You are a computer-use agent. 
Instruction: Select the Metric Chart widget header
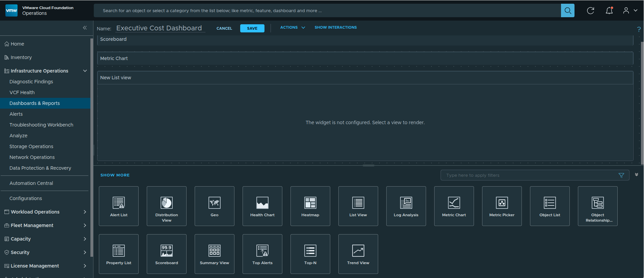click(365, 58)
